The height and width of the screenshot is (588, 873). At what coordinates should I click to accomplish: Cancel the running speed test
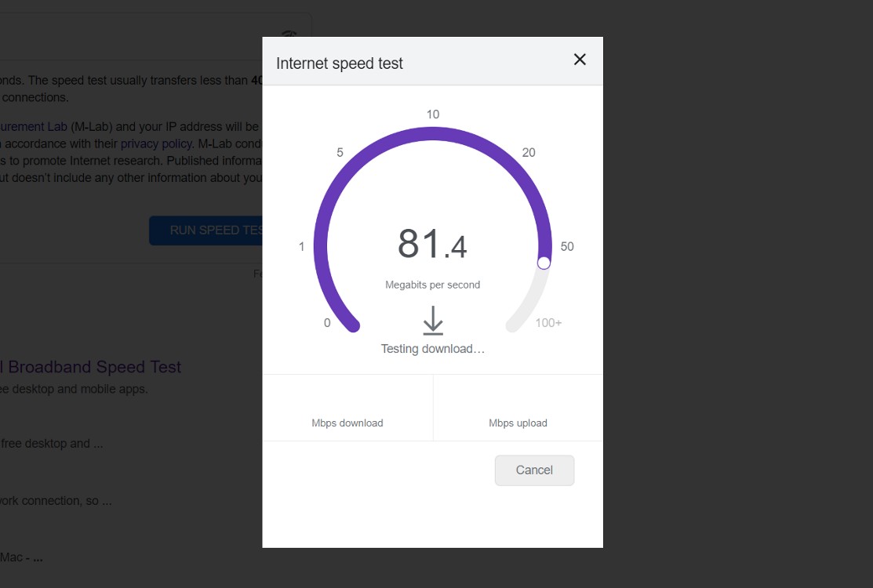pyautogui.click(x=534, y=470)
